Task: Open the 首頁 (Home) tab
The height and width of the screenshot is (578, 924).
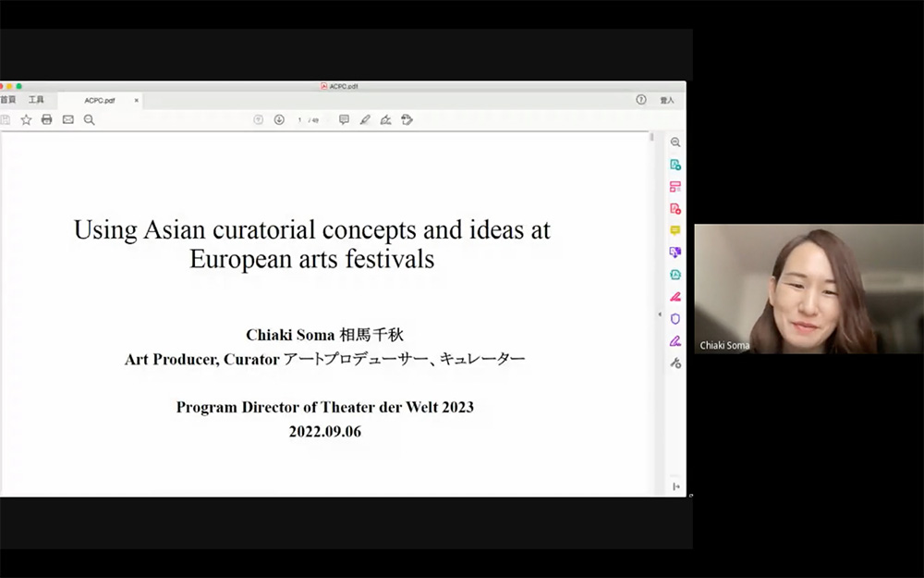Action: click(x=7, y=100)
